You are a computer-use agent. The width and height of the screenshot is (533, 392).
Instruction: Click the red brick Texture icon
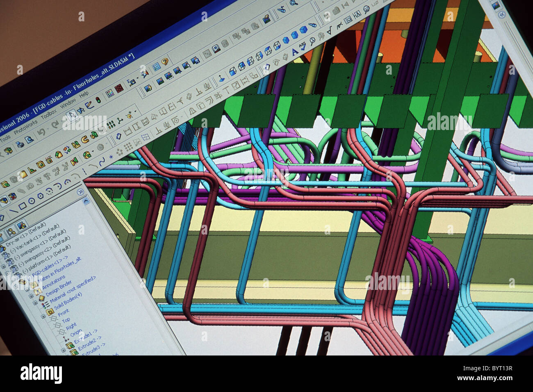tap(119, 89)
